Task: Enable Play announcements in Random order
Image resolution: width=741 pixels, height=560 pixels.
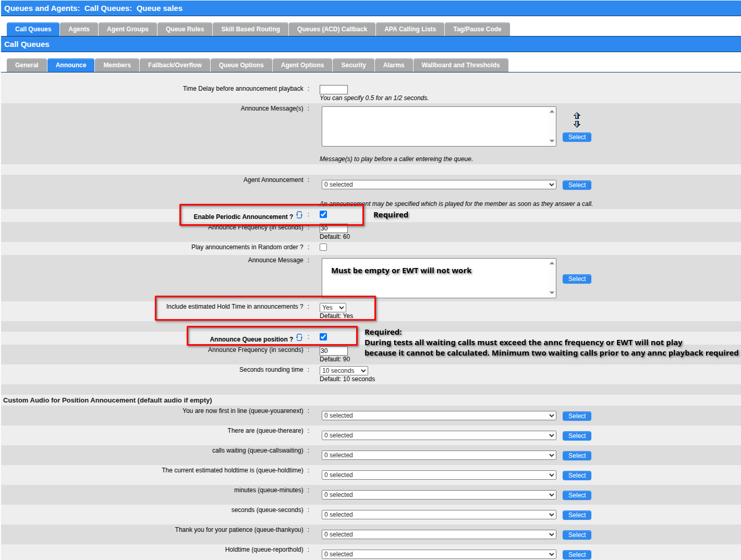Action: pos(323,247)
